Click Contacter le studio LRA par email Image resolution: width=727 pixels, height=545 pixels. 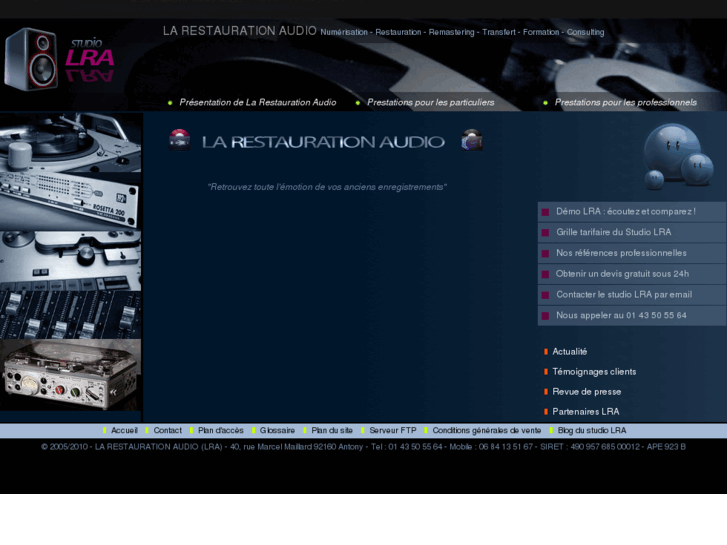click(631, 295)
